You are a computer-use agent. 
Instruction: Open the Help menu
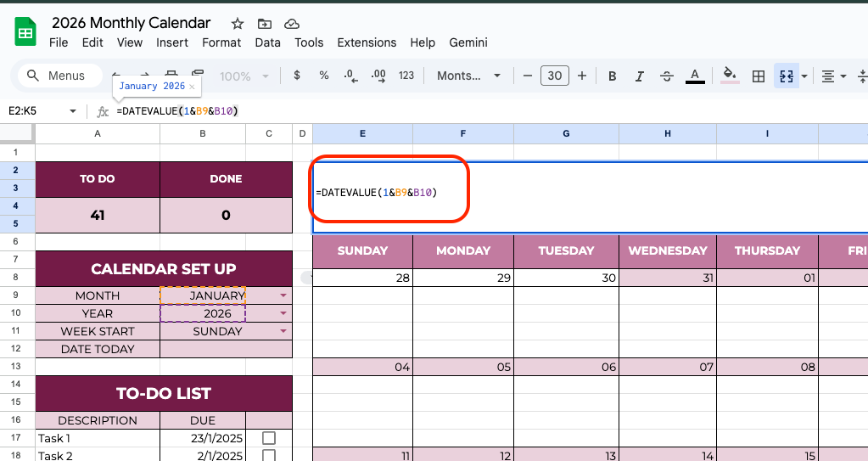tap(423, 42)
